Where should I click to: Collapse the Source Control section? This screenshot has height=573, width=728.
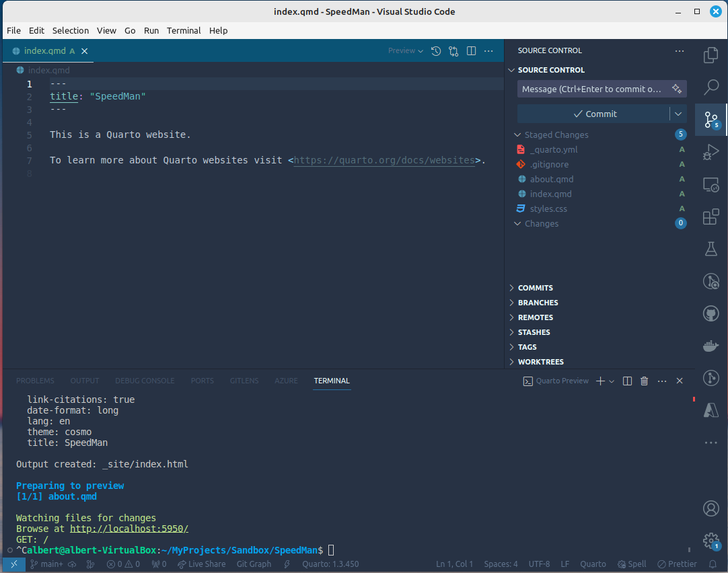tap(511, 70)
